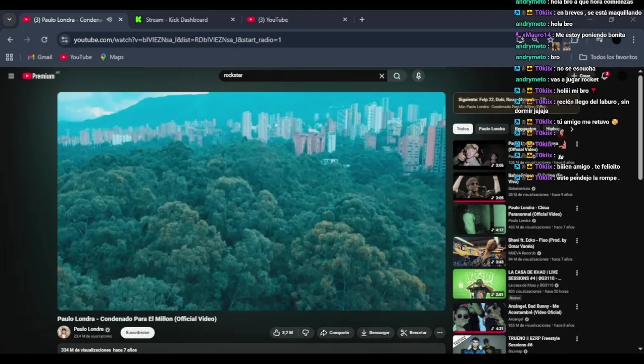Open the Gmail bookmark
The image size is (644, 364).
[x=40, y=57]
